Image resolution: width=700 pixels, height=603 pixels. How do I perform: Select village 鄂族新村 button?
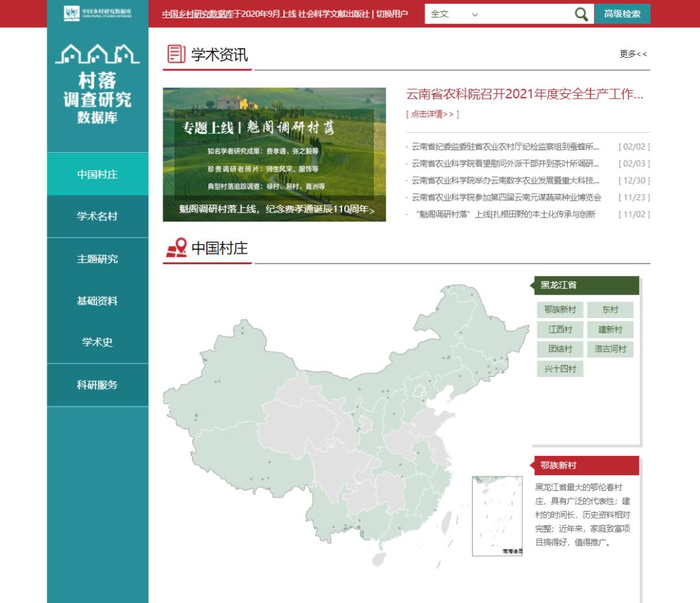click(x=560, y=310)
